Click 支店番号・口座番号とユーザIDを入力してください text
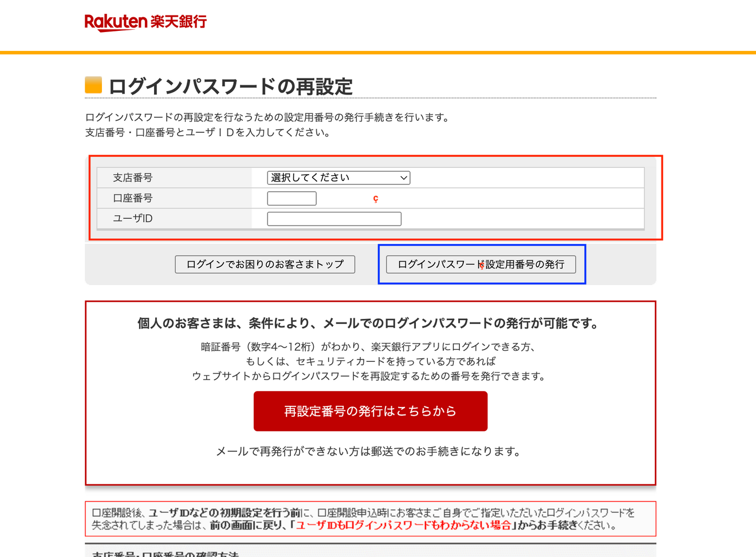Image resolution: width=756 pixels, height=557 pixels. 208,132
